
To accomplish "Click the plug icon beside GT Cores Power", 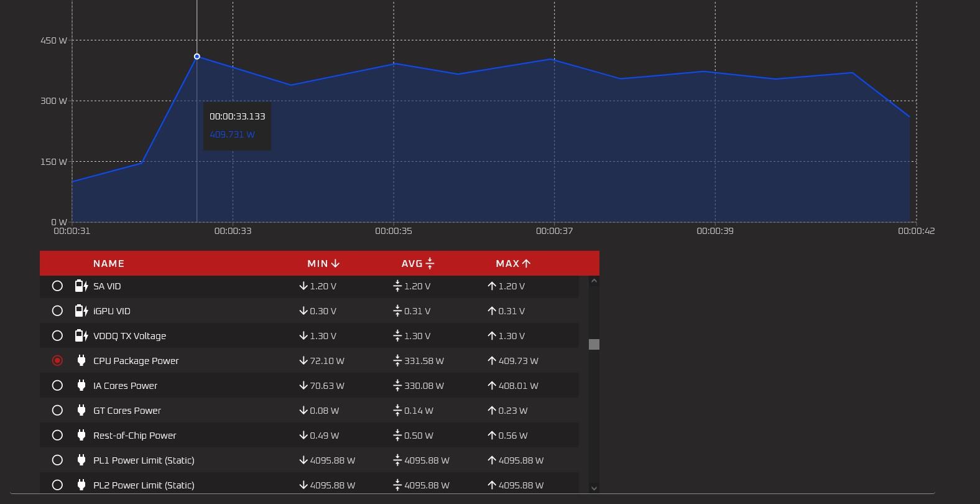I will 81,411.
